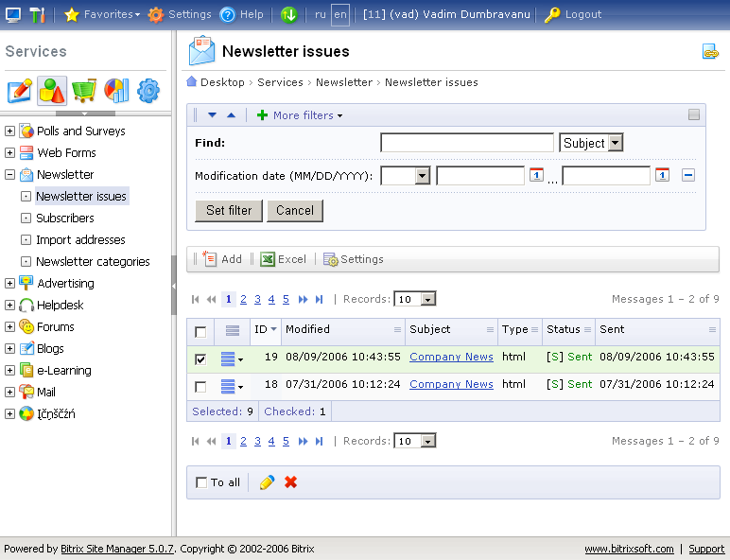Open the analytics pie chart sidebar icon

116,91
